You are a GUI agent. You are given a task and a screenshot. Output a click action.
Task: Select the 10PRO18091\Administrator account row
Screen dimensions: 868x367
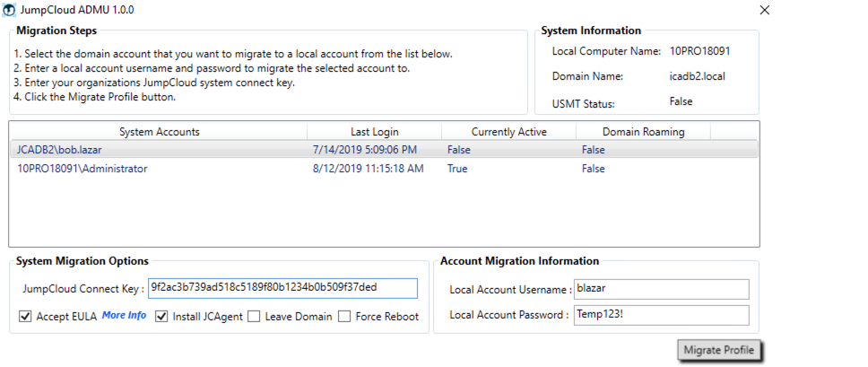tap(82, 169)
